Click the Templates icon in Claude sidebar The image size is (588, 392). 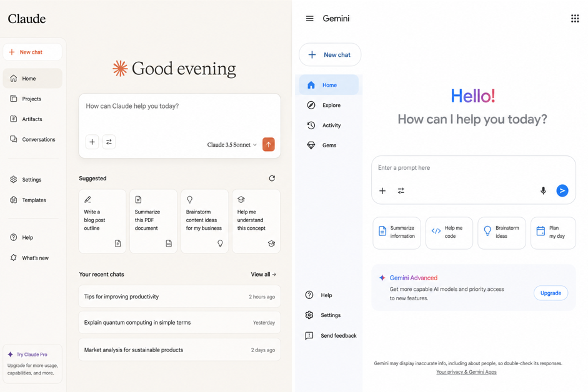pyautogui.click(x=14, y=200)
